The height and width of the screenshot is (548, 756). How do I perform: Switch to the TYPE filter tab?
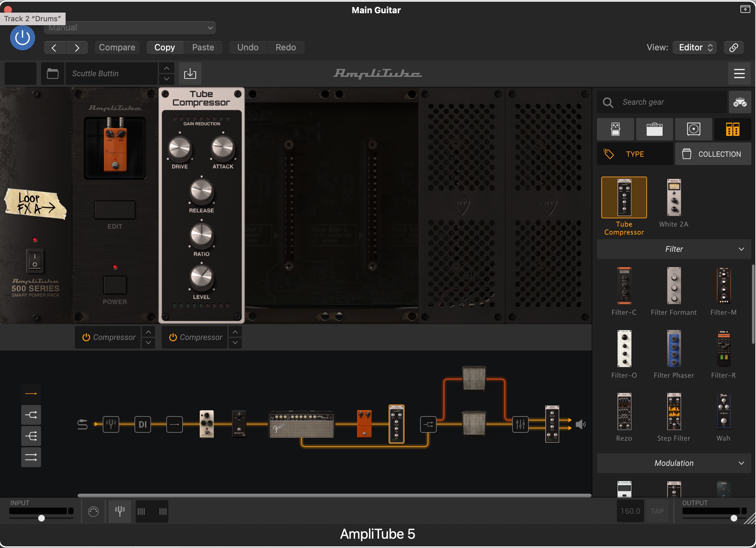click(x=635, y=154)
